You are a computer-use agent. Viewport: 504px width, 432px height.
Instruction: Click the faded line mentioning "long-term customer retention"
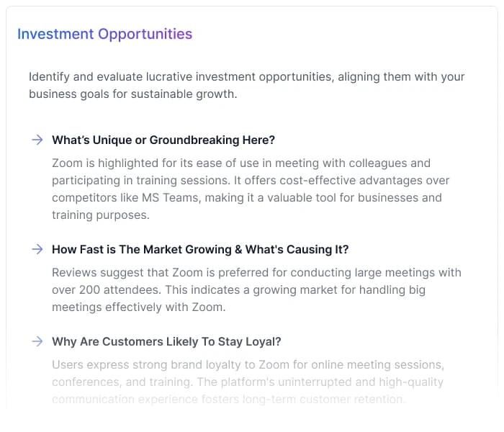click(x=229, y=399)
